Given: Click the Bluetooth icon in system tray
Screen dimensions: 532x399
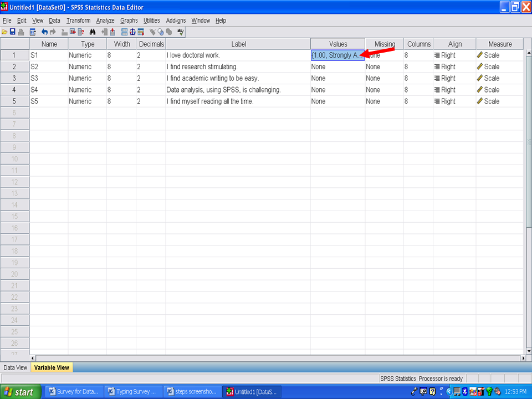Looking at the screenshot, I should 466,392.
